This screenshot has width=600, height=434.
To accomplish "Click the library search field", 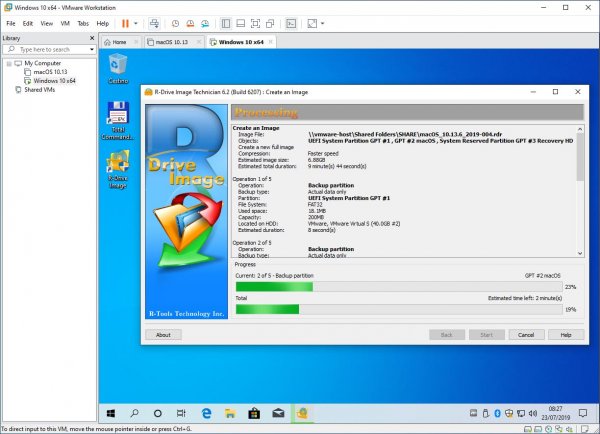I will 50,49.
